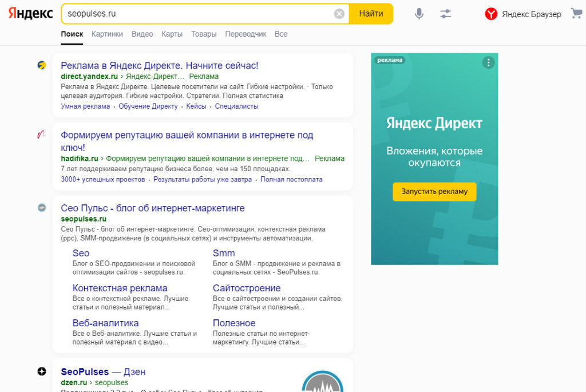Switch to the Товары tab
Image resolution: width=586 pixels, height=392 pixels.
(x=204, y=34)
